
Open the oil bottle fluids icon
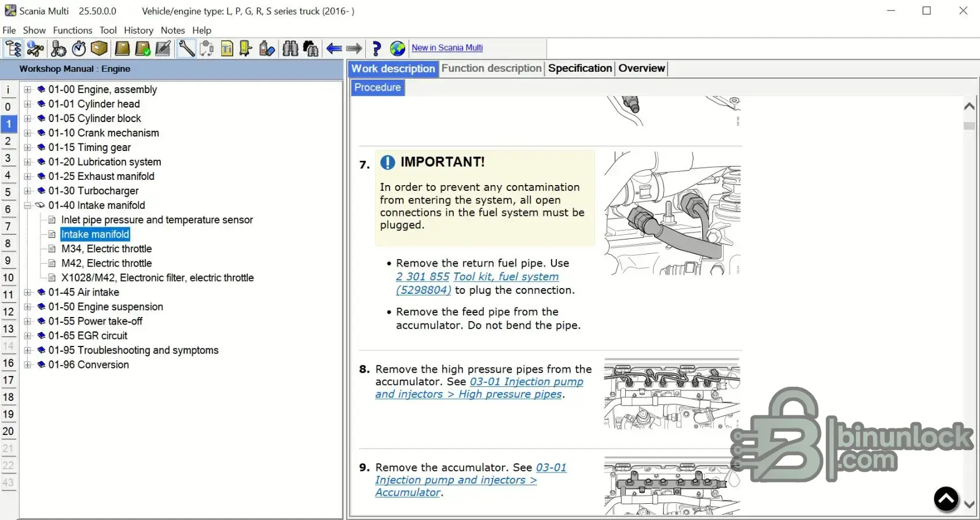pos(267,49)
